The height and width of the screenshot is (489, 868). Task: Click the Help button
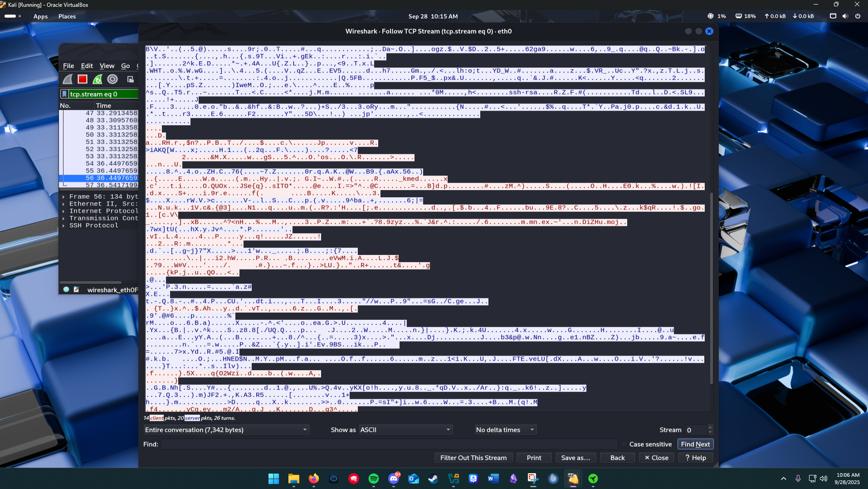[696, 458]
